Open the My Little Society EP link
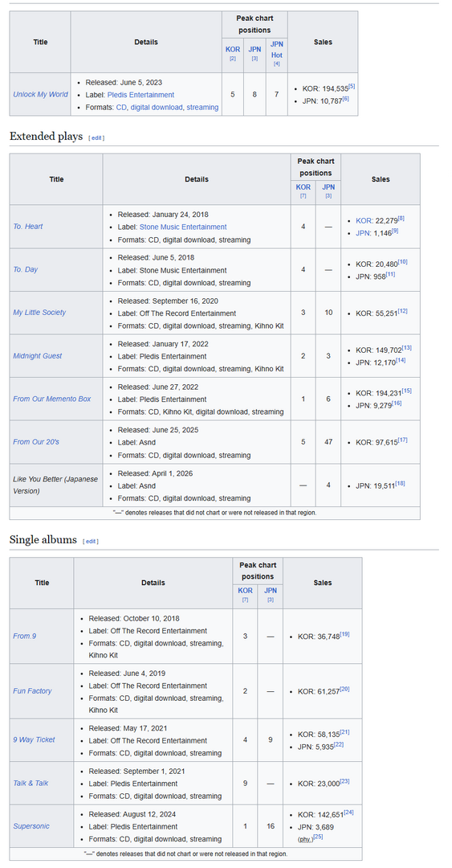 coord(39,313)
